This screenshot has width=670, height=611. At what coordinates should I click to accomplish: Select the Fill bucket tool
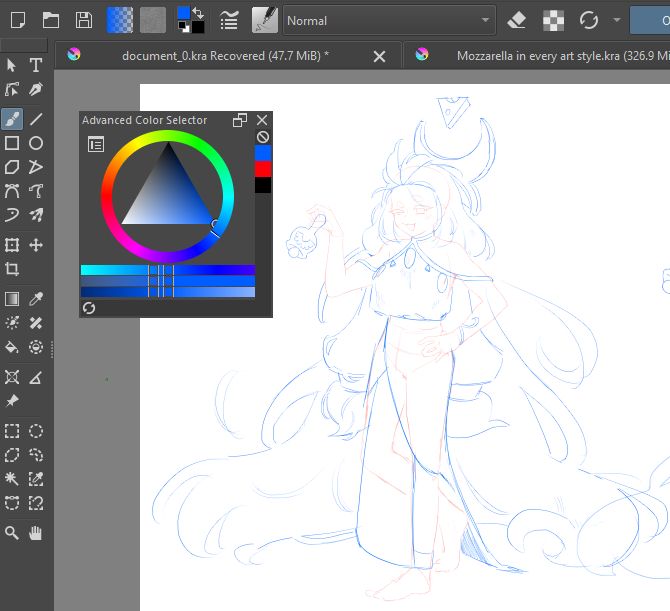12,347
